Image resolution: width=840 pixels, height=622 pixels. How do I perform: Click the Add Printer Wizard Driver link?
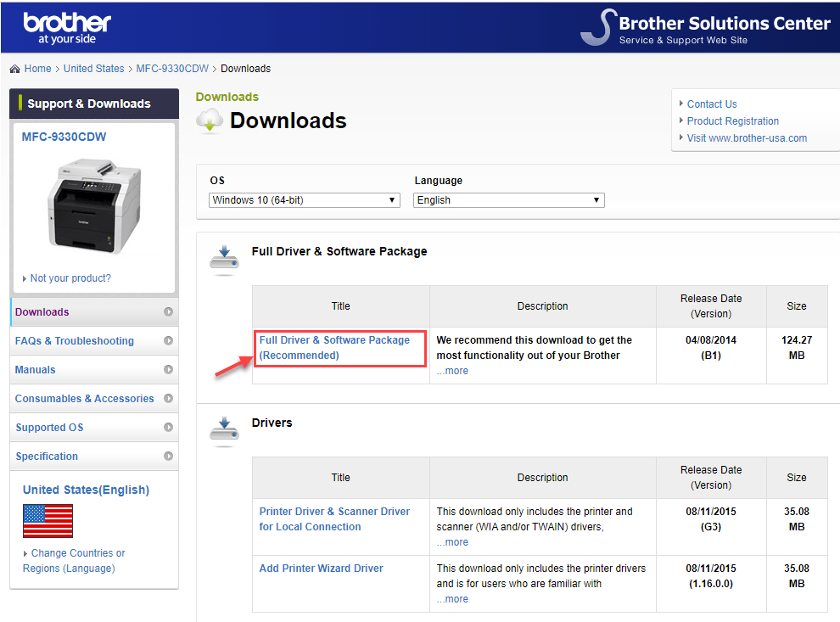321,569
